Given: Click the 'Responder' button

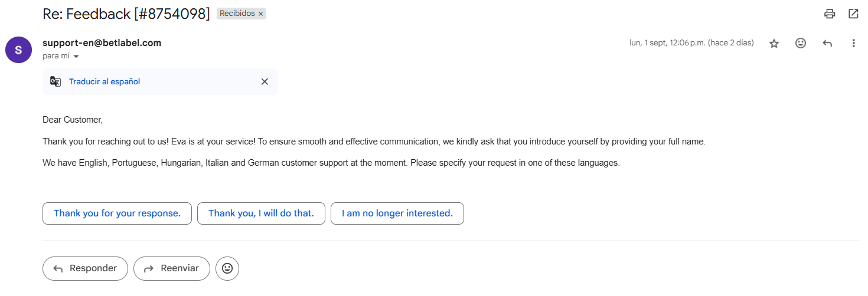Looking at the screenshot, I should pos(85,268).
